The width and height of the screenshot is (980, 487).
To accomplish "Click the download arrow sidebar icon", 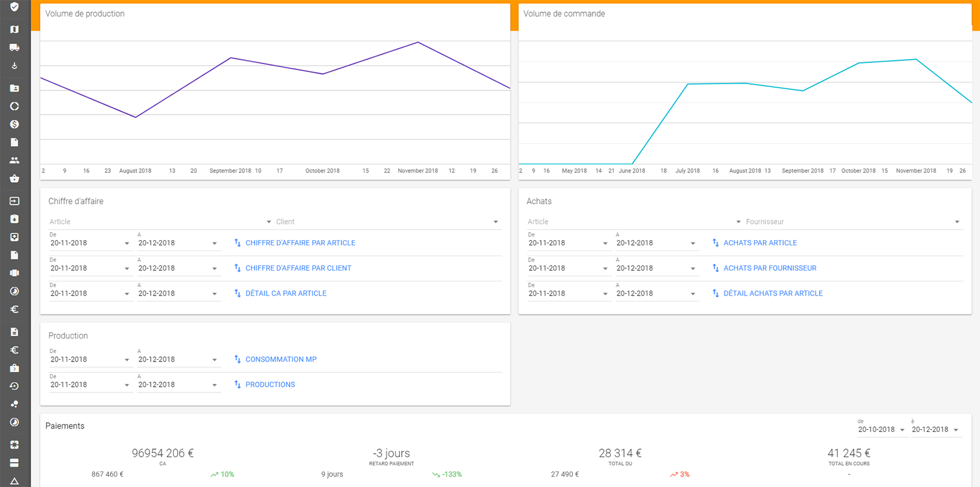I will pos(14,66).
